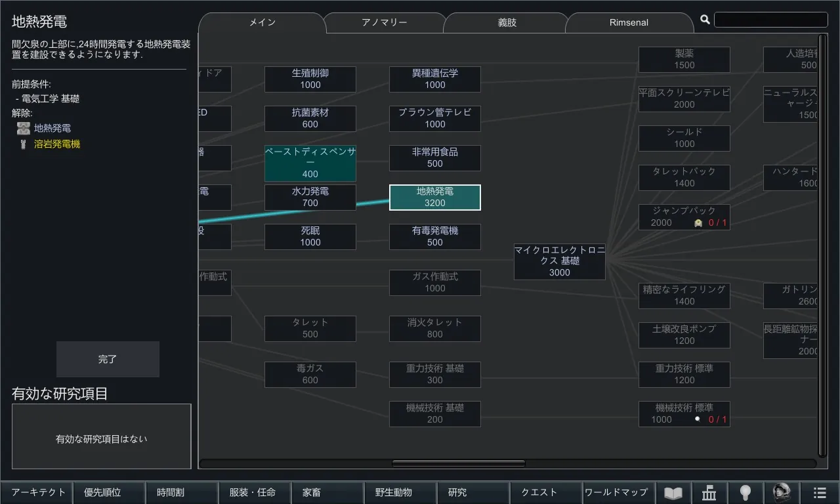Viewport: 840px width, 504px height.
Task: Switch to the アノマリー research tab
Action: pos(384,22)
